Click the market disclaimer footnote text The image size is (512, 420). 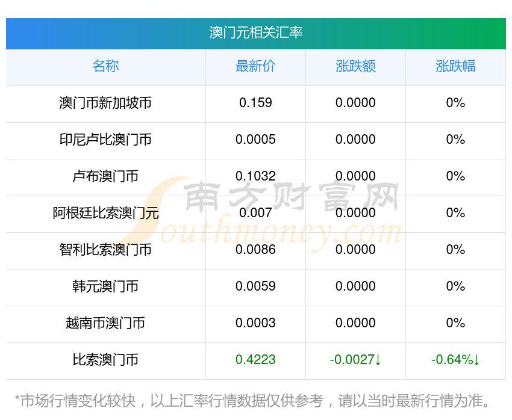coord(252,401)
